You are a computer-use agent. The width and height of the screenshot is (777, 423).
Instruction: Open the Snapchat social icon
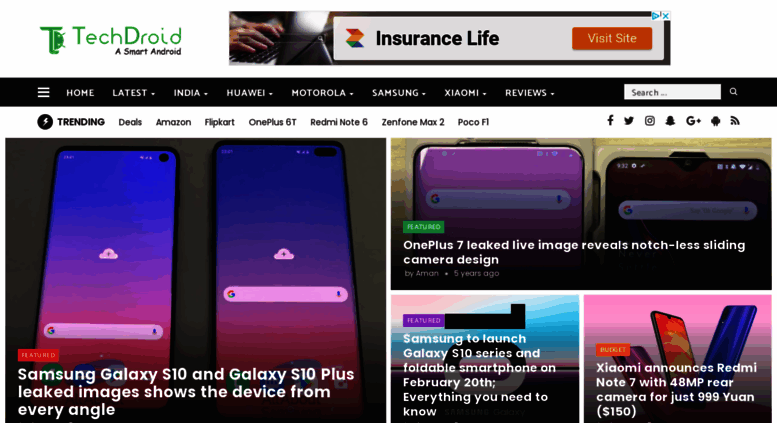point(670,121)
